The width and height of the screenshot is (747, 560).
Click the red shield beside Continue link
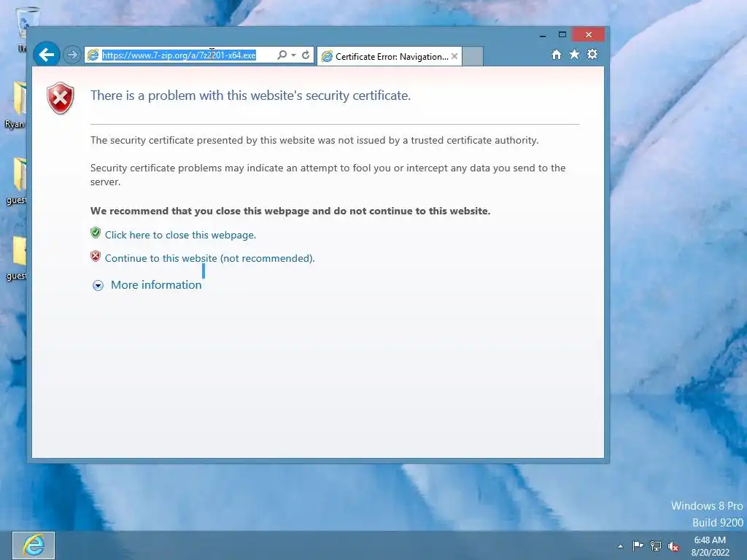pyautogui.click(x=96, y=256)
